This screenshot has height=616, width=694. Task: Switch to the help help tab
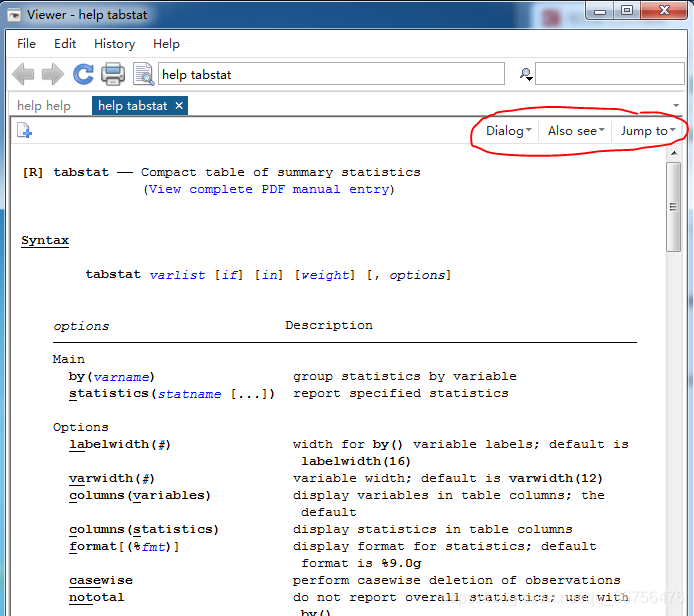coord(44,106)
